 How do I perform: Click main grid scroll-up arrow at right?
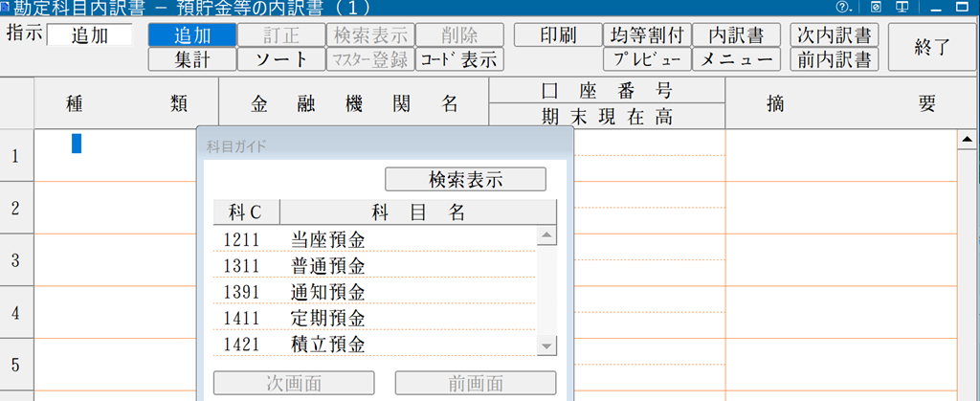coord(967,142)
